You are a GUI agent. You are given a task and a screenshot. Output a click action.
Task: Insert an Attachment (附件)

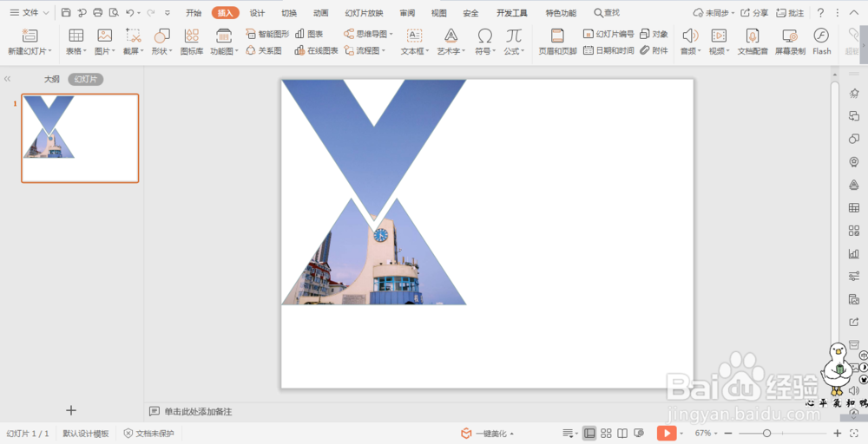654,50
